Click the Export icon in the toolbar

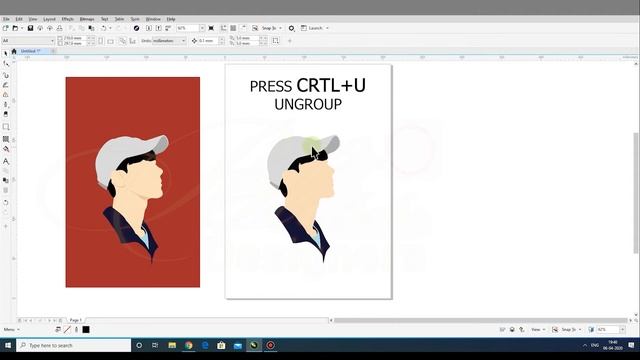click(x=158, y=28)
